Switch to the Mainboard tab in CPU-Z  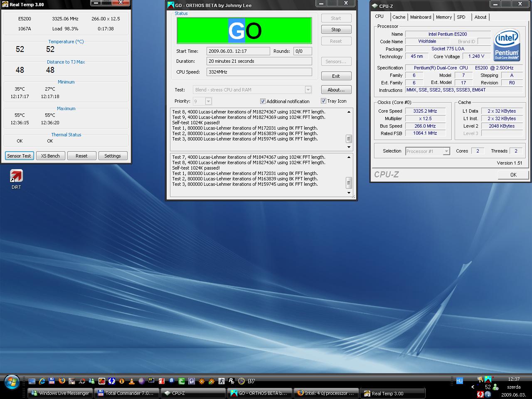tap(420, 17)
